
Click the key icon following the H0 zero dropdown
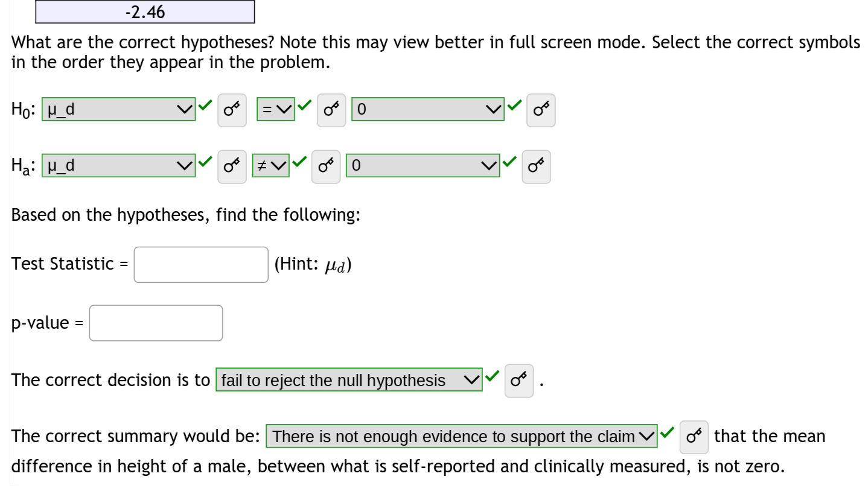tap(541, 110)
